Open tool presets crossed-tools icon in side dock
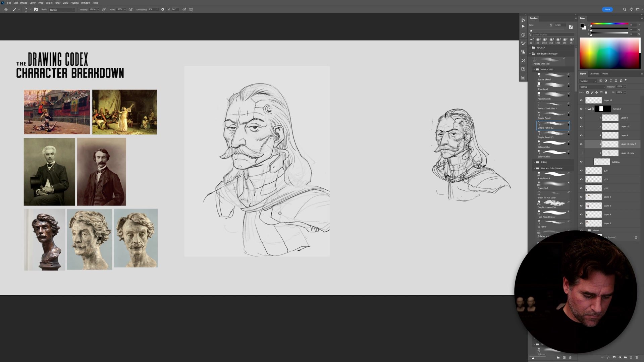The image size is (644, 362). coord(523,61)
